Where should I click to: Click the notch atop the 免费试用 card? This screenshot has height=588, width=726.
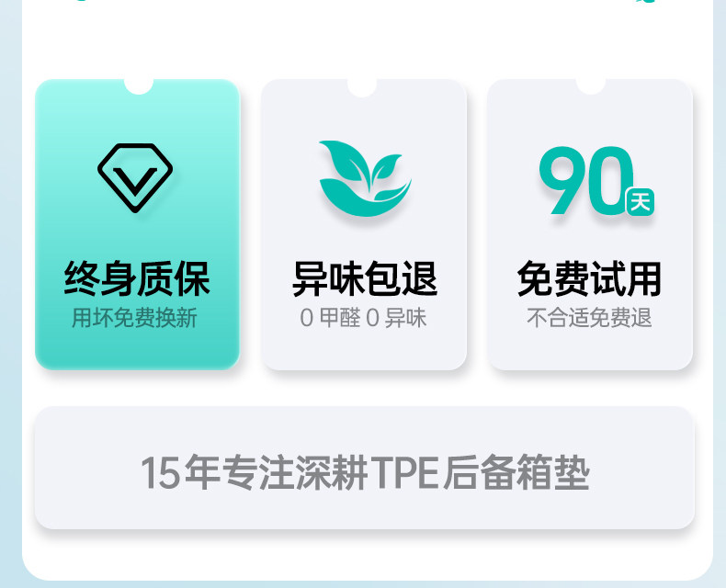pyautogui.click(x=591, y=86)
